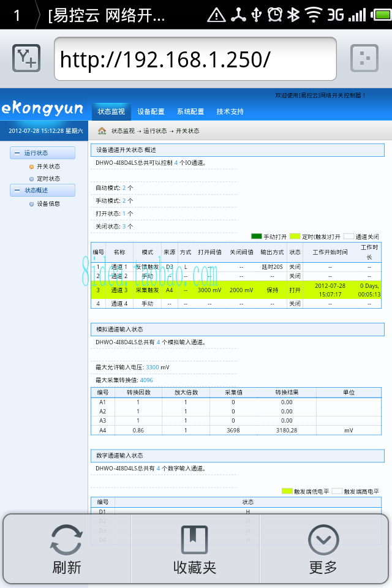Tap the WiFi icon in status bar
The height and width of the screenshot is (588, 392).
[x=314, y=14]
